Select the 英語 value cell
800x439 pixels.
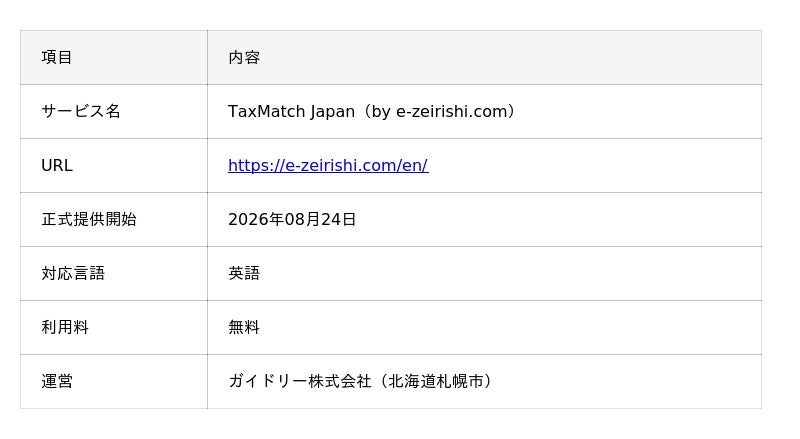[x=484, y=274]
